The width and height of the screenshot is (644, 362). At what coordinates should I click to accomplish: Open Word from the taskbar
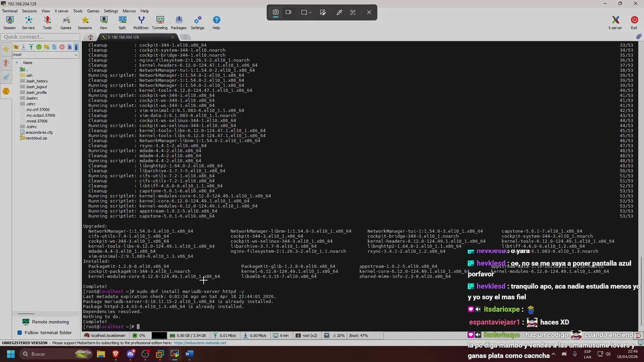[x=189, y=354]
